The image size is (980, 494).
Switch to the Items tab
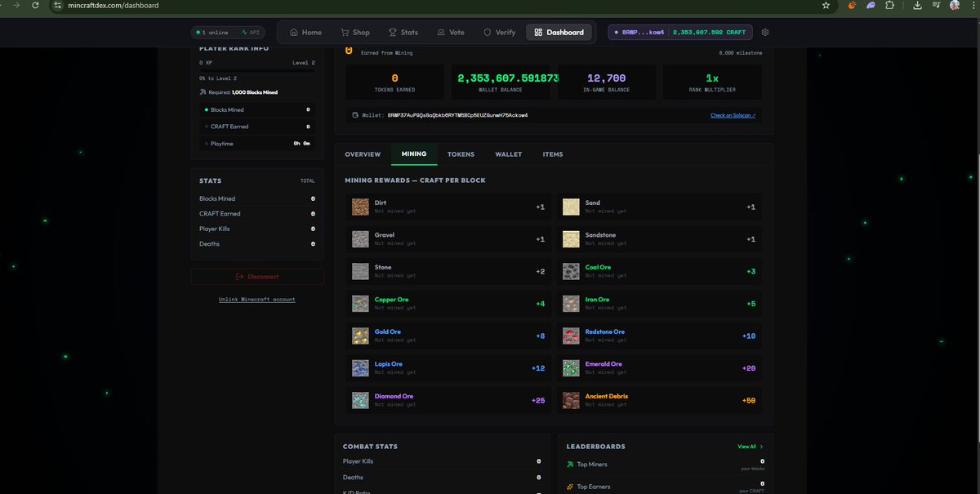pos(553,154)
